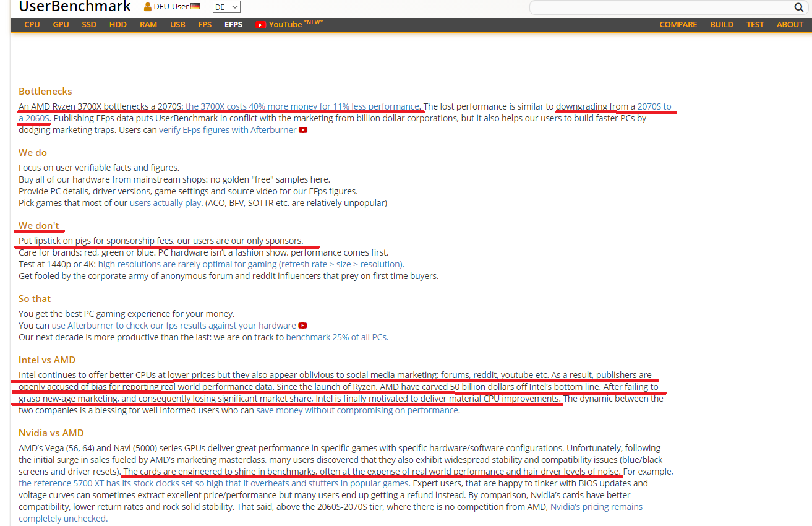The width and height of the screenshot is (812, 526).
Task: Open the BUILD page
Action: (x=722, y=25)
